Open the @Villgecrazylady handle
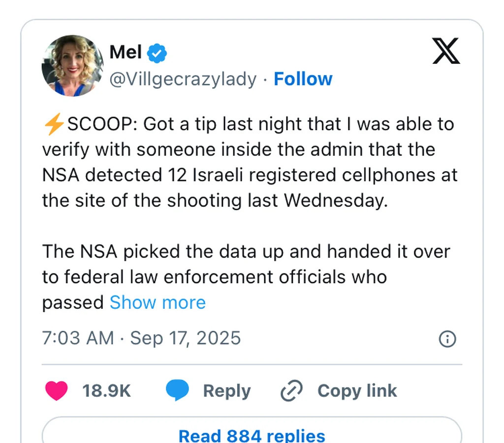Image resolution: width=504 pixels, height=443 pixels. pos(183,79)
